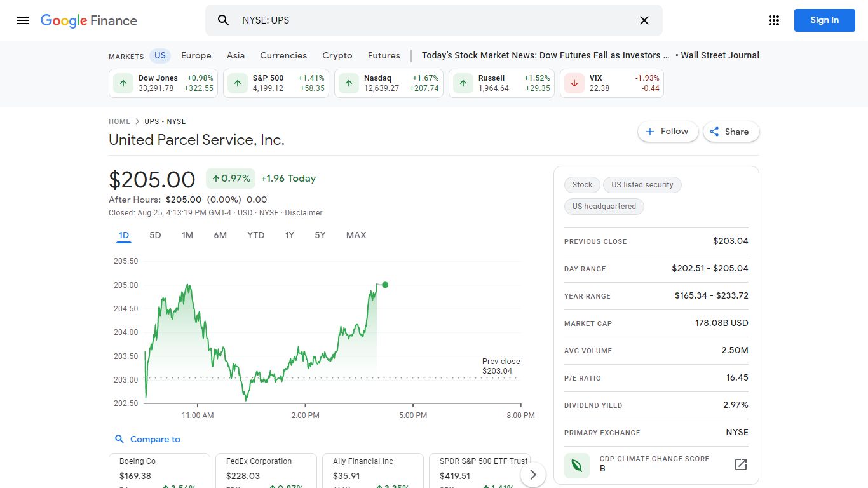
Task: Select the Futures tab
Action: 384,55
